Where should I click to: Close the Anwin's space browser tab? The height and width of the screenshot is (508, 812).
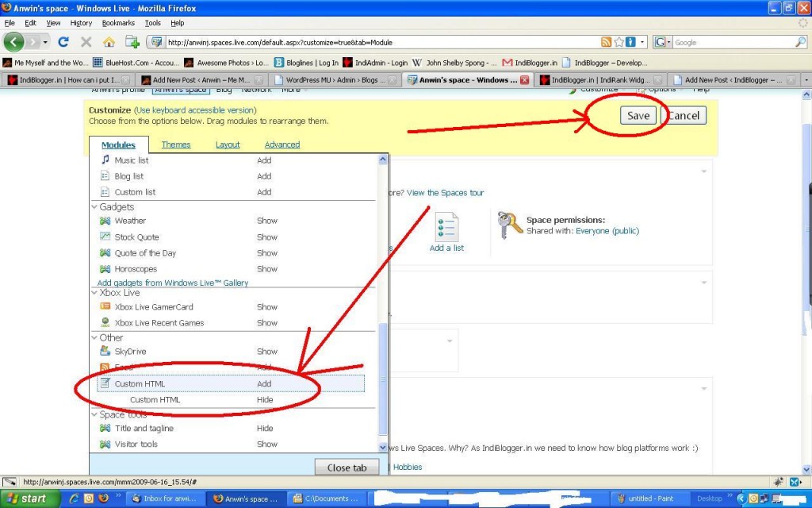pos(525,80)
